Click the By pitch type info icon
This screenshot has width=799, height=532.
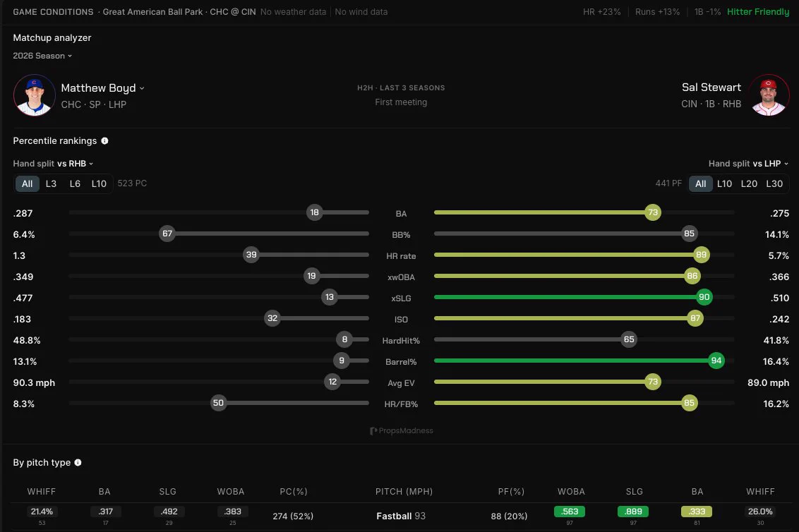(x=78, y=462)
